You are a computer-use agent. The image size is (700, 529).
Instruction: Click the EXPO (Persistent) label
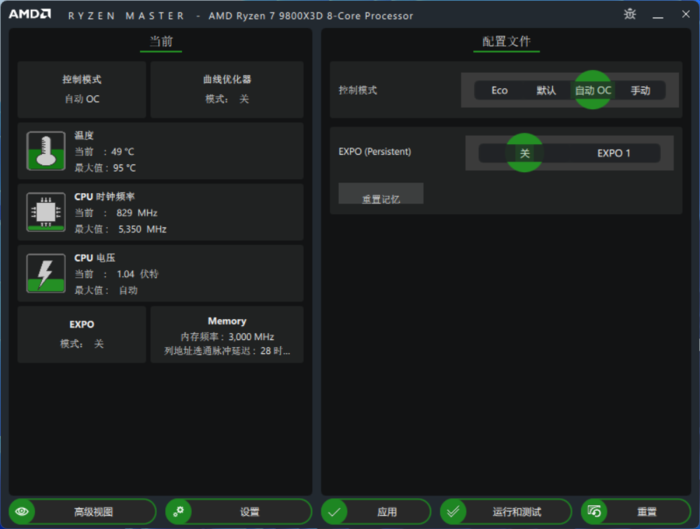click(x=375, y=152)
